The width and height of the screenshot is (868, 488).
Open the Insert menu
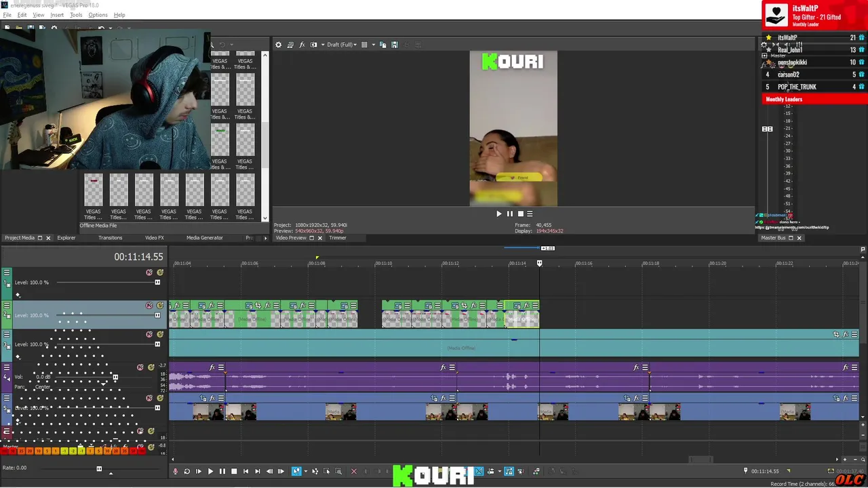[x=57, y=15]
